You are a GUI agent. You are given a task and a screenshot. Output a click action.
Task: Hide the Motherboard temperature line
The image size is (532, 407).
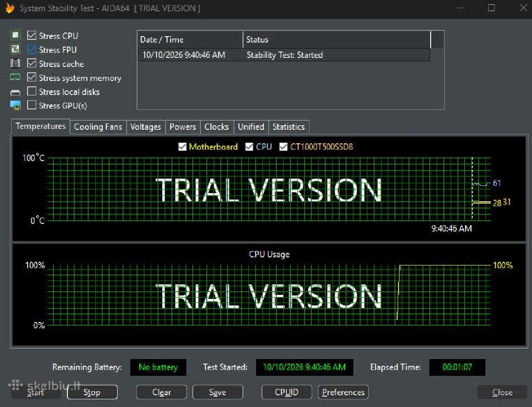[x=182, y=147]
